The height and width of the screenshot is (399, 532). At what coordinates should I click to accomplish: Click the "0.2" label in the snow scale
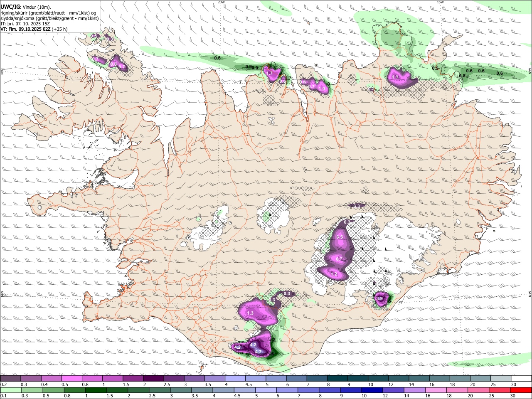[3, 384]
